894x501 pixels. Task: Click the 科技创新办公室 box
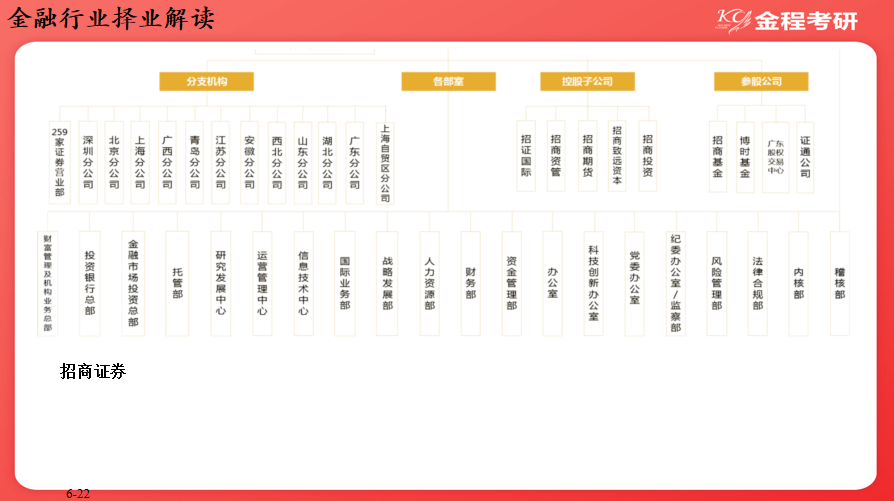(594, 283)
